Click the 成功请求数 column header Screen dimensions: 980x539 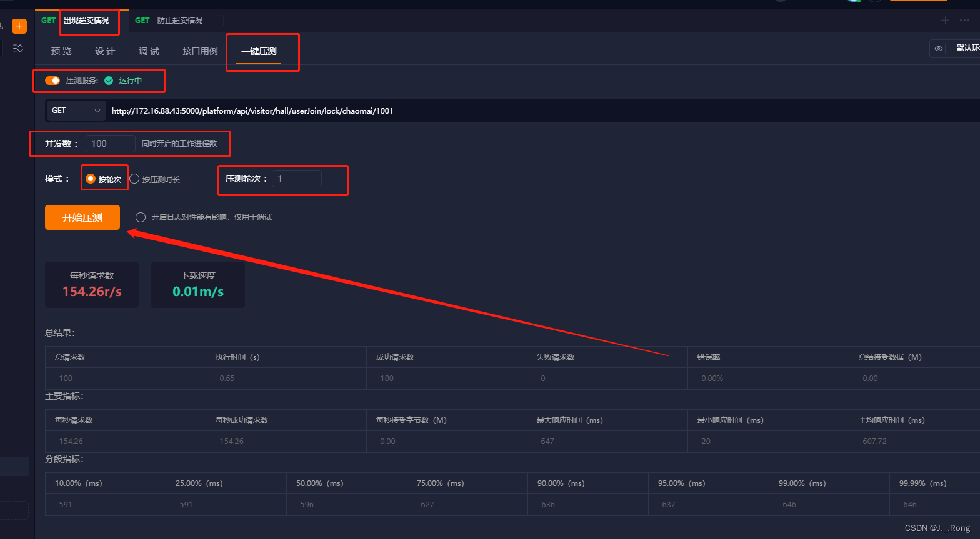(395, 357)
